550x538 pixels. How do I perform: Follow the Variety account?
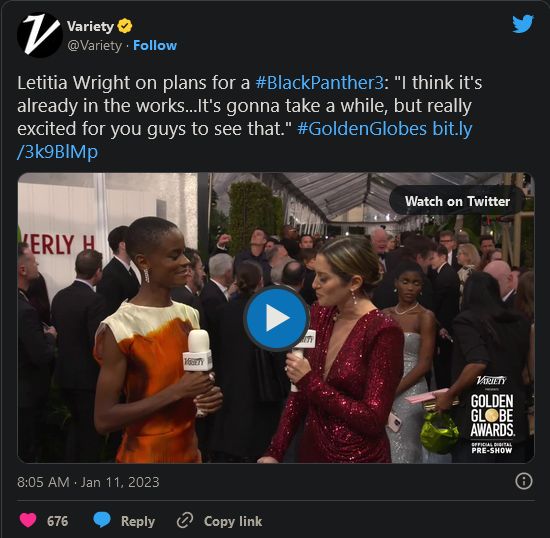coord(155,46)
